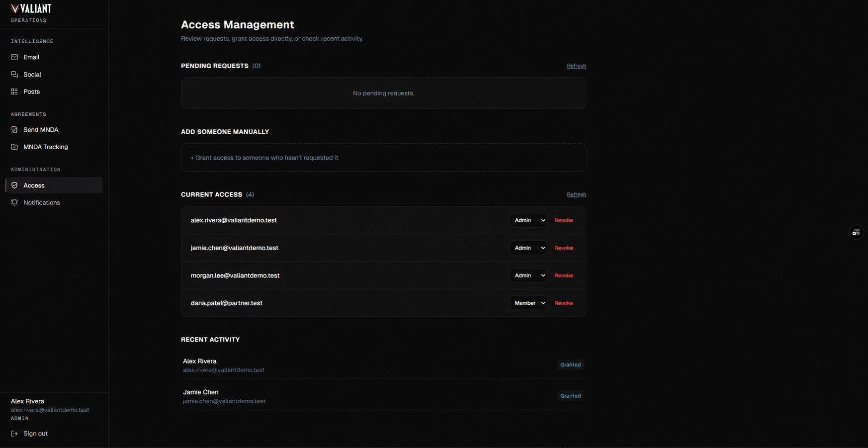Click the Send MNDA document icon
This screenshot has height=448, width=868.
click(14, 130)
